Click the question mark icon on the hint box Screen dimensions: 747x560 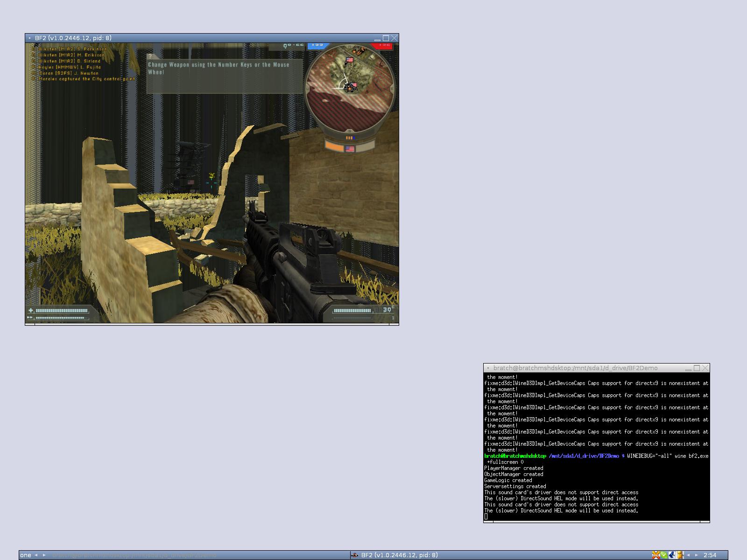click(x=150, y=56)
